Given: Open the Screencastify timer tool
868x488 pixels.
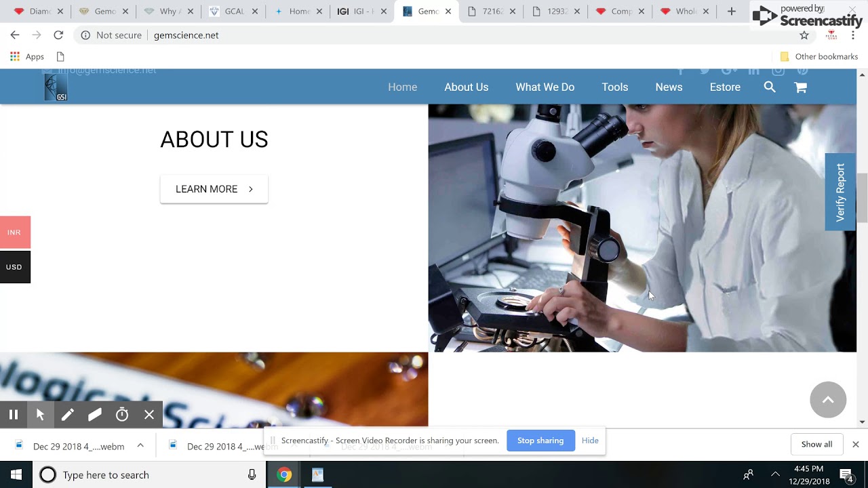Looking at the screenshot, I should pyautogui.click(x=122, y=415).
